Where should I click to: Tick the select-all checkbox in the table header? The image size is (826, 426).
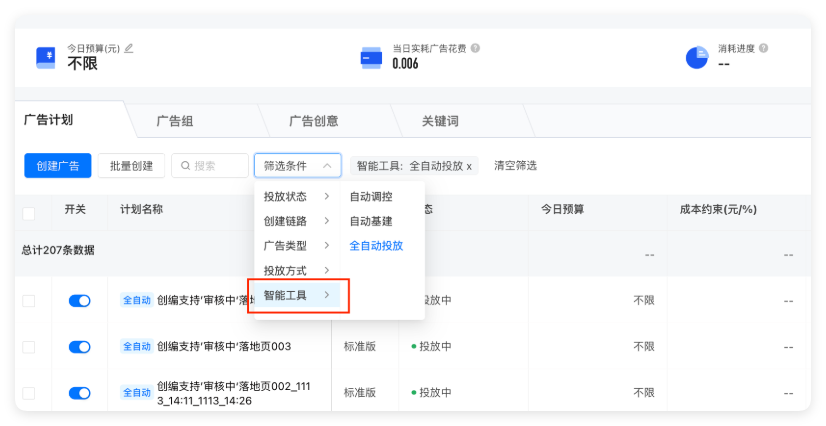[x=28, y=213]
